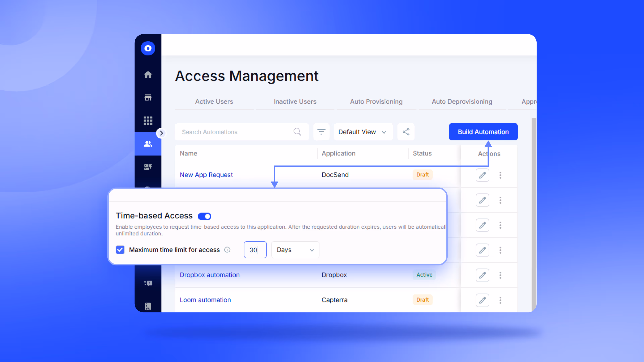The width and height of the screenshot is (644, 362).
Task: Open the Dropbox automation link
Action: coord(209,275)
